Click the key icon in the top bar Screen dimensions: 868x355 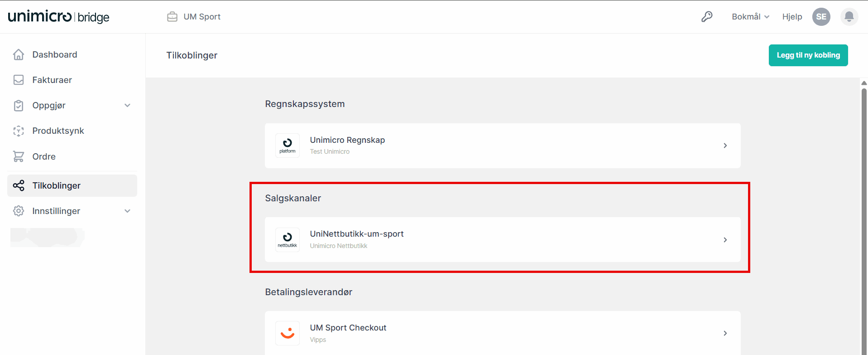tap(707, 16)
